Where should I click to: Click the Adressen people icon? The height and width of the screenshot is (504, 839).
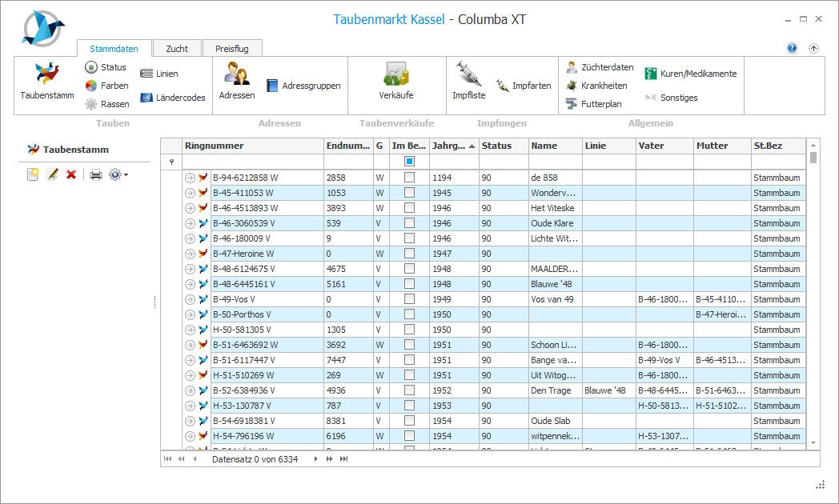click(x=236, y=74)
